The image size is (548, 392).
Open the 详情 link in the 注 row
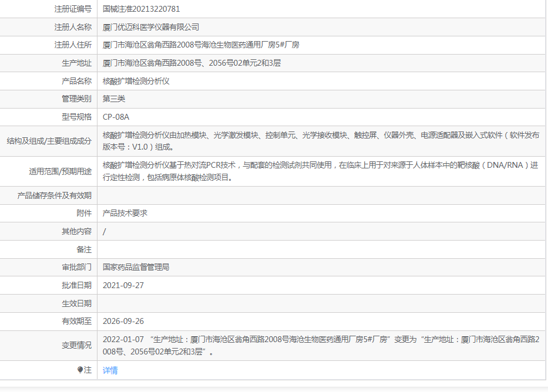(x=110, y=370)
